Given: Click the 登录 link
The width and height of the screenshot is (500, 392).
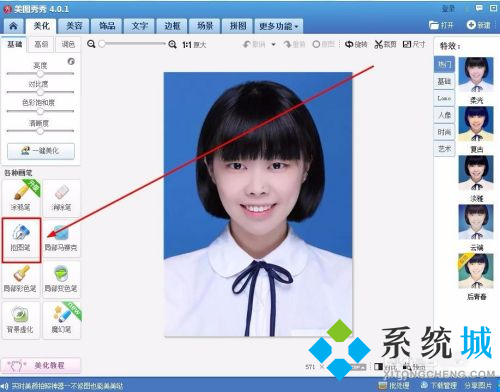Looking at the screenshot, I should pos(448,8).
